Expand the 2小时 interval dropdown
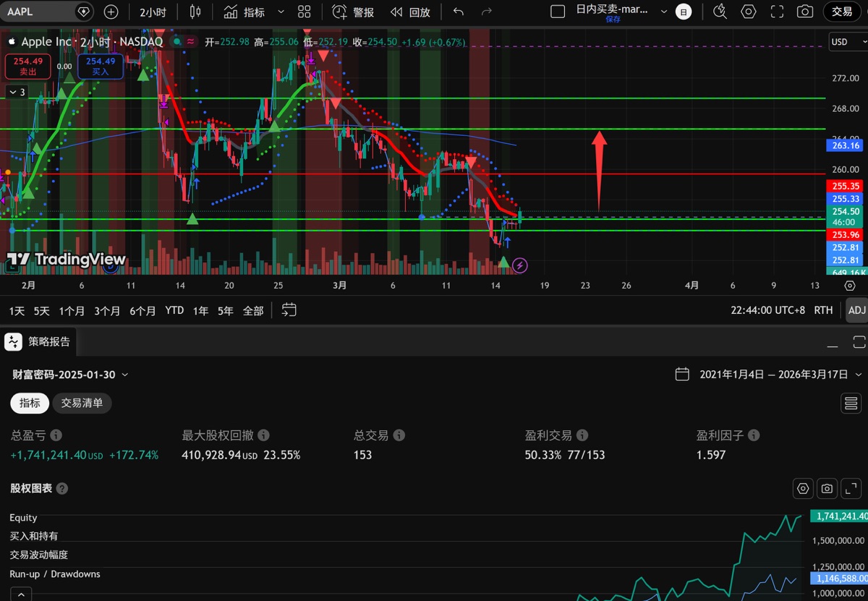 click(x=153, y=12)
